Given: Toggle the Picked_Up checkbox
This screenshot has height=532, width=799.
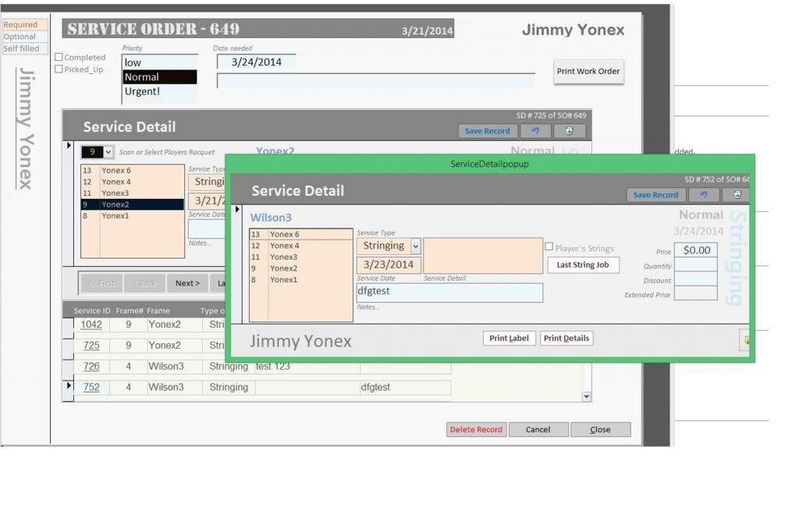Looking at the screenshot, I should click(59, 69).
